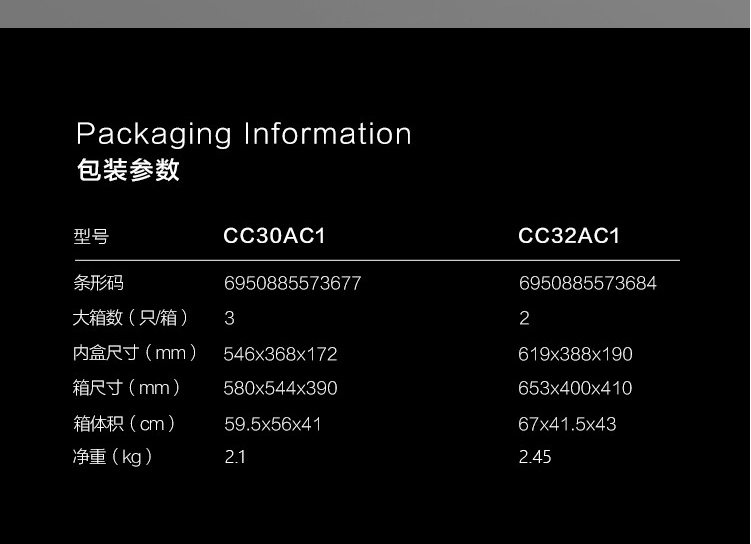Click barcode number 6950885573684
This screenshot has width=751, height=544.
587,284
